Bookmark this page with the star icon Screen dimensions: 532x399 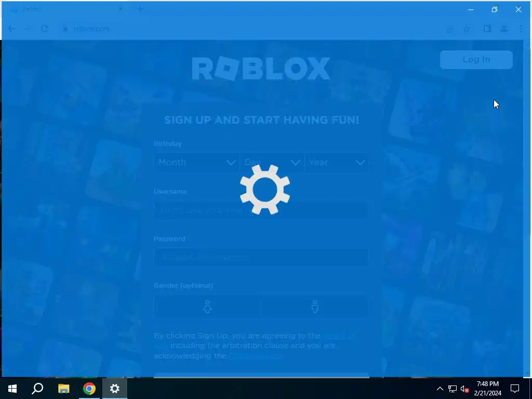[x=467, y=29]
